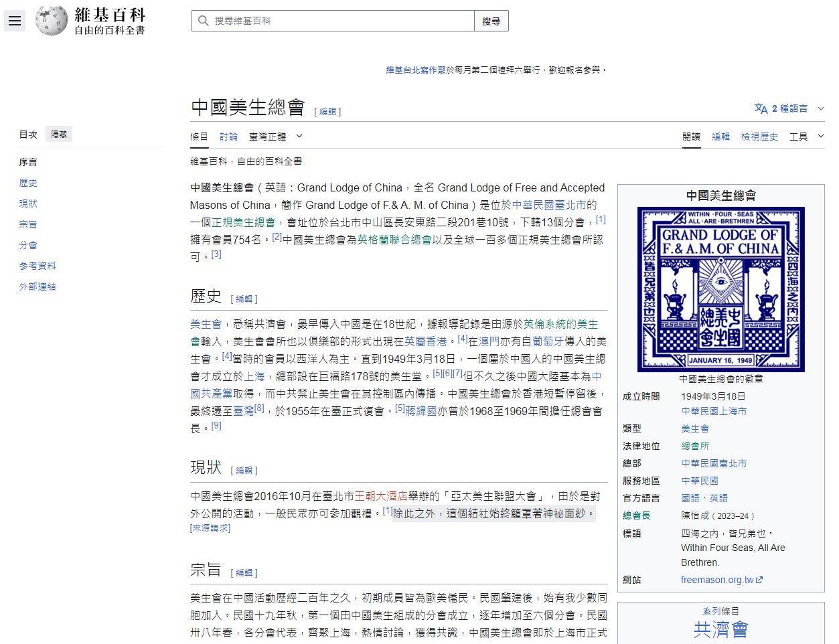Open the 工具 tools dropdown
839x644 pixels.
click(x=806, y=137)
